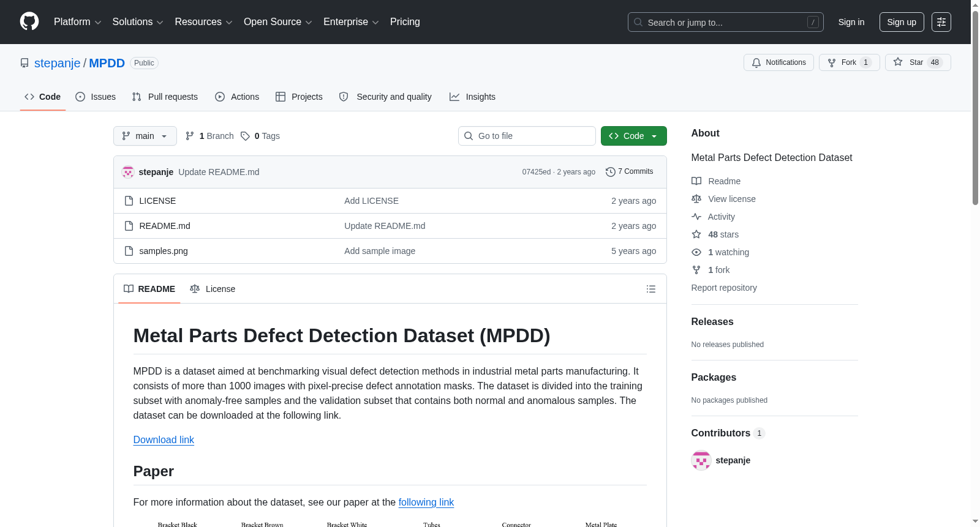Click the star icon beside 48 stars

coord(696,234)
